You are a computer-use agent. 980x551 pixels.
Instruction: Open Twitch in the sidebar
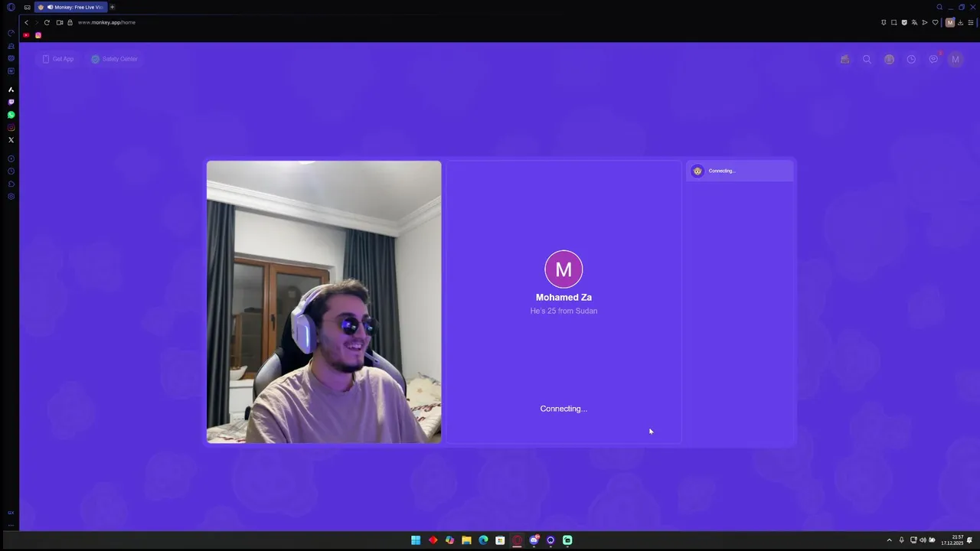click(11, 102)
